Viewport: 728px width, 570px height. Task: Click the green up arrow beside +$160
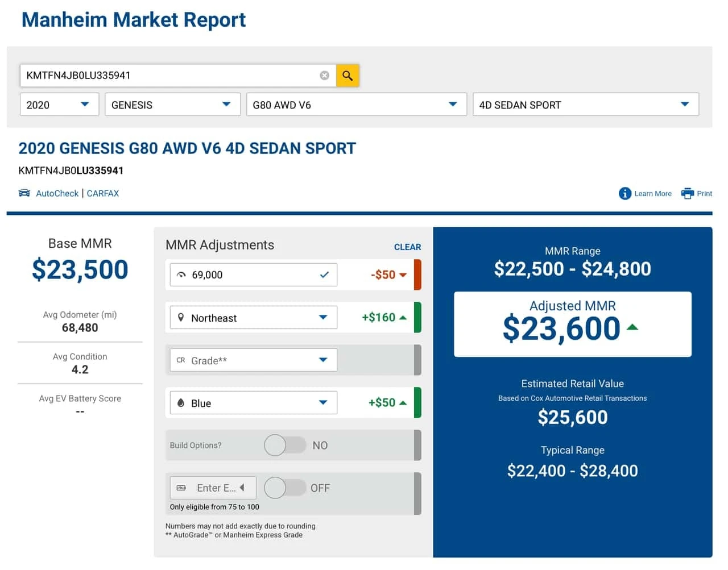403,317
